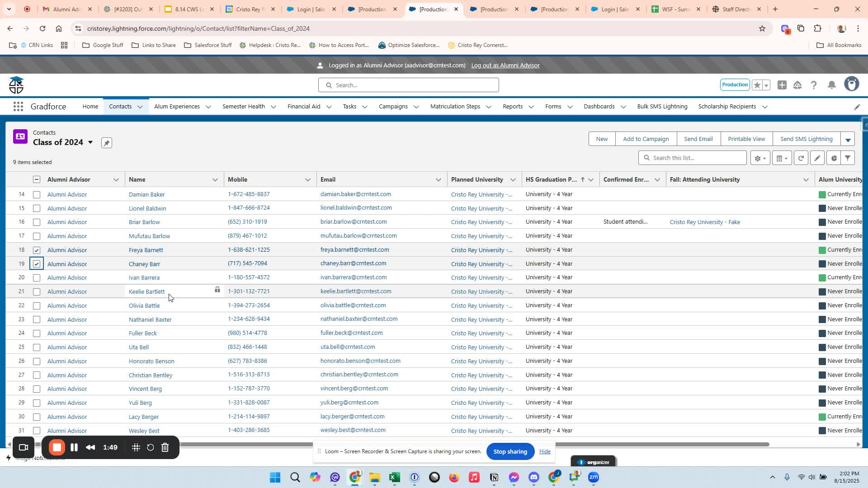Tick the checkbox for Olivia Battle
The image size is (868, 488).
[x=37, y=306]
